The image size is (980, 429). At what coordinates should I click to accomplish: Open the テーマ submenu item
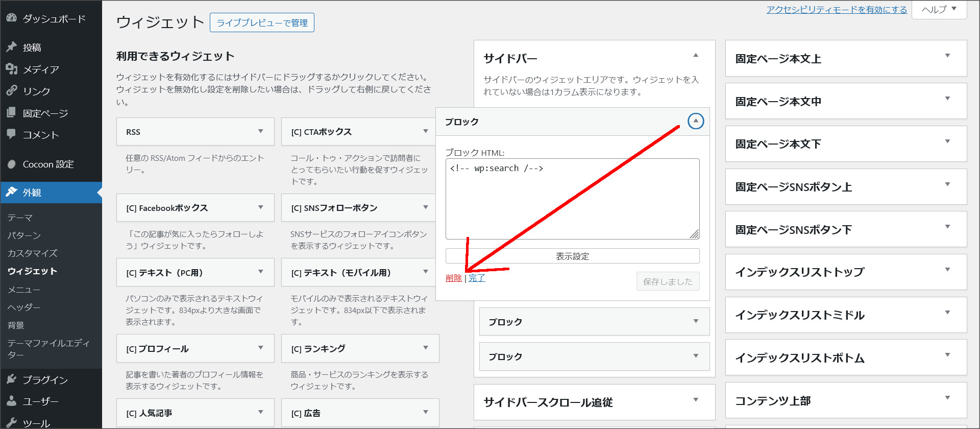coord(20,218)
